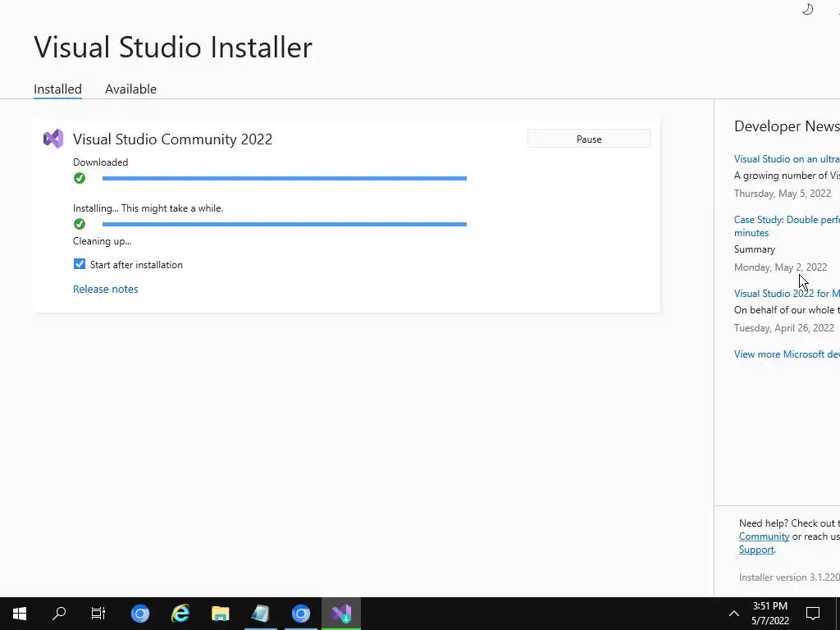
Task: Click the 'Installer version 3.1.220' text
Action: point(789,577)
